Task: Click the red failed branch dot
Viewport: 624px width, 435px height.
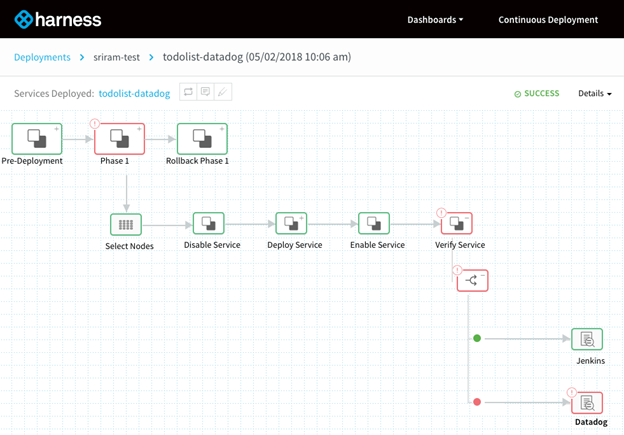Action: (477, 402)
